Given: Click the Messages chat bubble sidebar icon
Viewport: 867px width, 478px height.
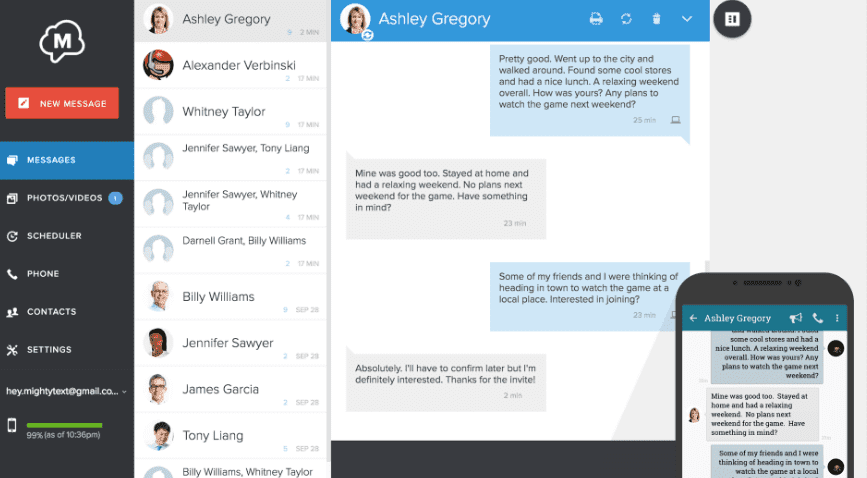Looking at the screenshot, I should (12, 160).
